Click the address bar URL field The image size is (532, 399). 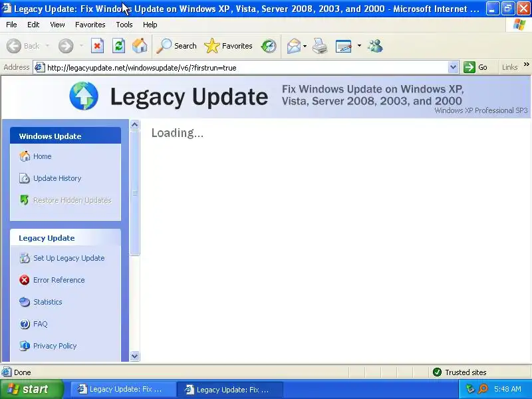246,68
